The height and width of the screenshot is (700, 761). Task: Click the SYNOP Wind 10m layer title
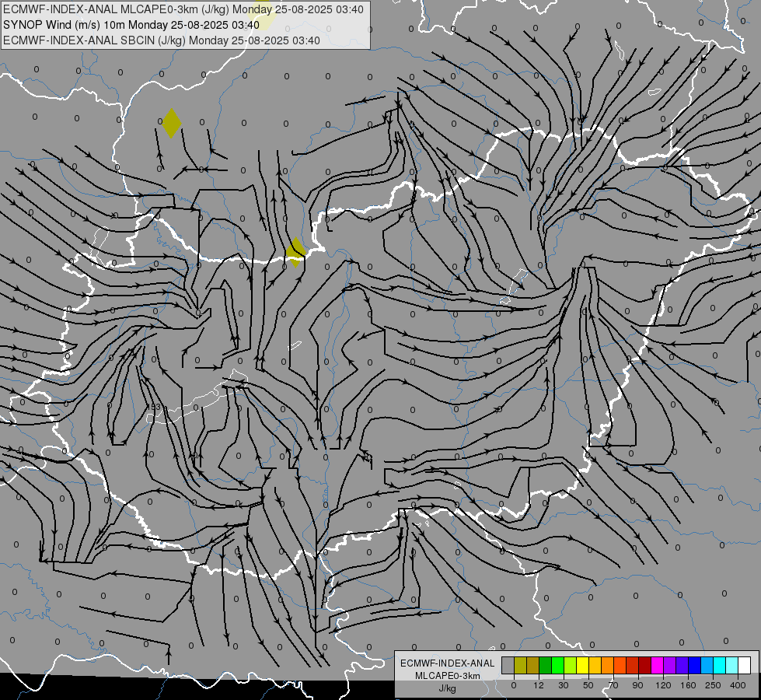tap(131, 25)
